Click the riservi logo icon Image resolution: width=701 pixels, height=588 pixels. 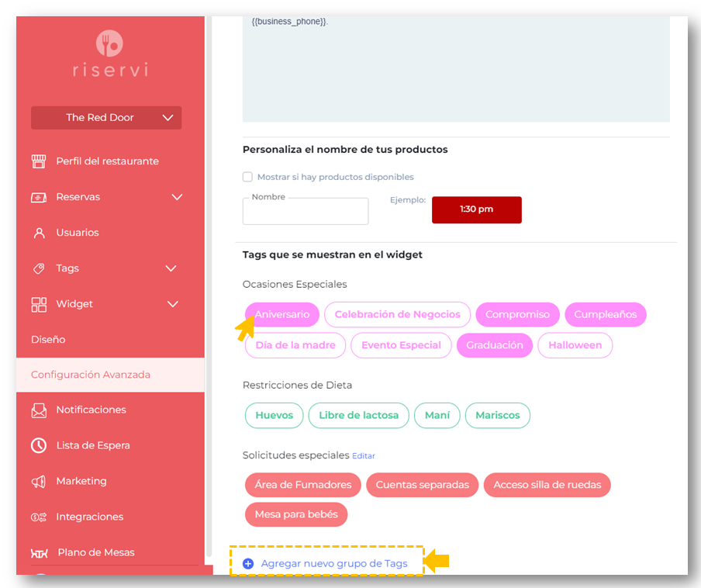pyautogui.click(x=109, y=43)
